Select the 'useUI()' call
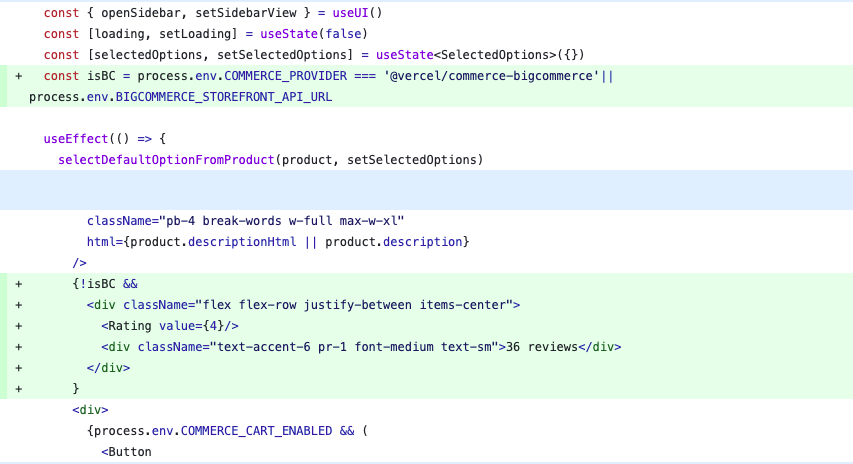 tap(358, 13)
